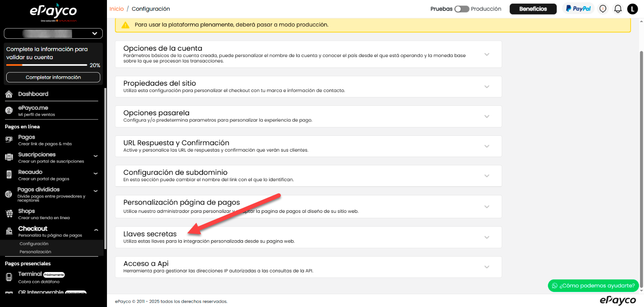Viewport: 644px width, 307px height.
Task: Open Pagos via its sidebar icon
Action: click(x=9, y=140)
